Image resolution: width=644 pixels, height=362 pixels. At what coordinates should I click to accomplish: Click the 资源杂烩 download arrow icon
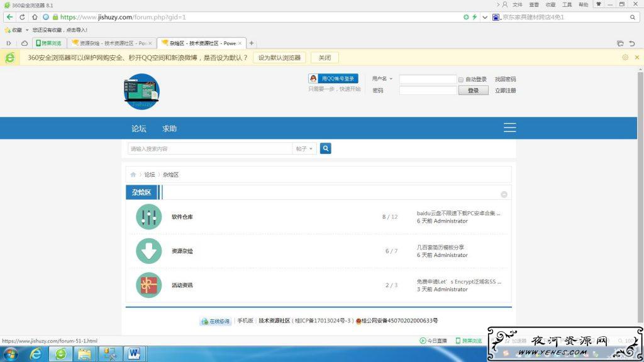click(x=148, y=251)
